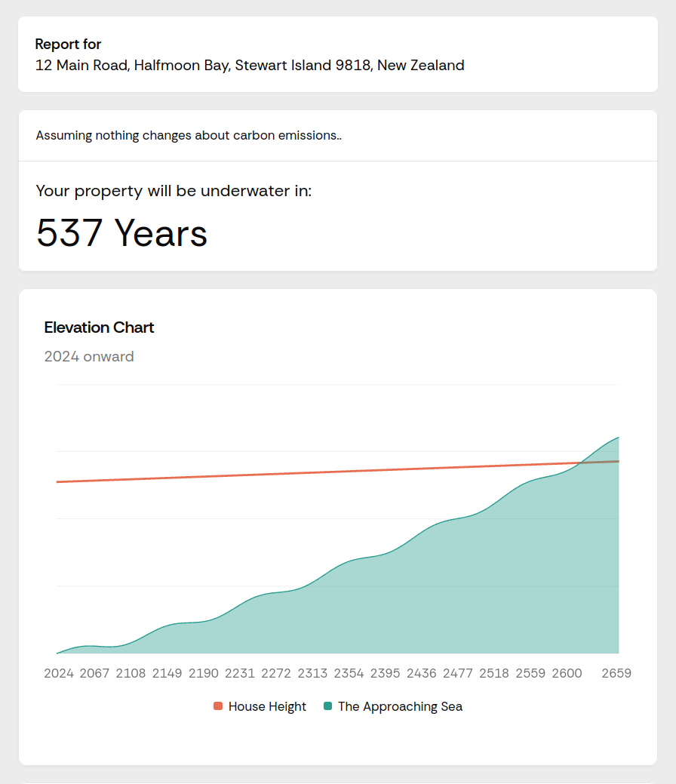The height and width of the screenshot is (784, 676).
Task: Click the Elevation Chart title
Action: click(x=99, y=327)
